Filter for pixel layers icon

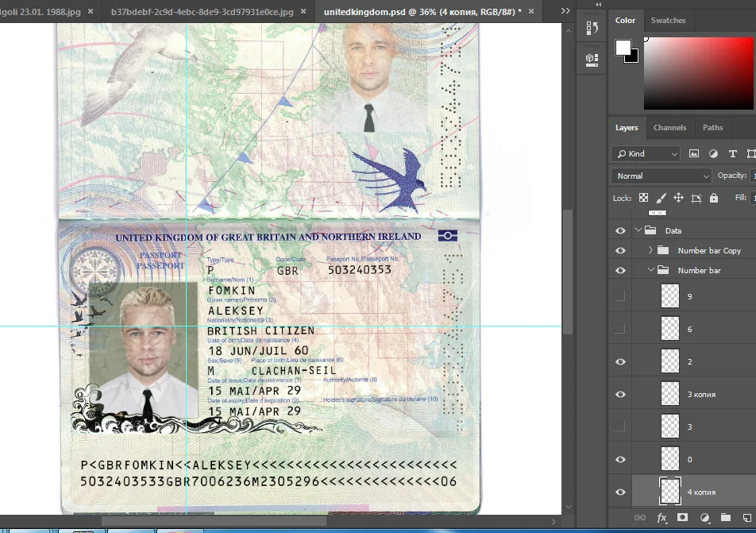click(694, 153)
